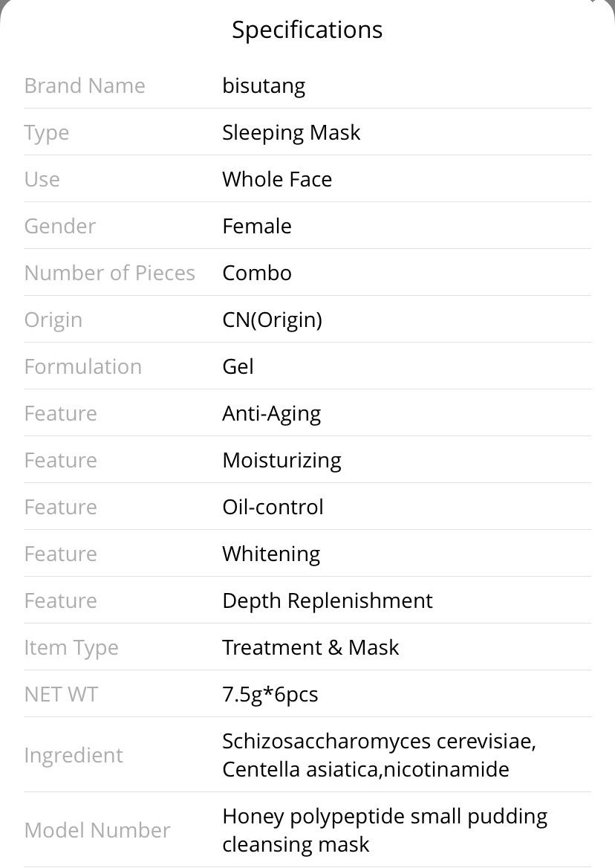Tap the Moisturizing feature entry

(282, 461)
